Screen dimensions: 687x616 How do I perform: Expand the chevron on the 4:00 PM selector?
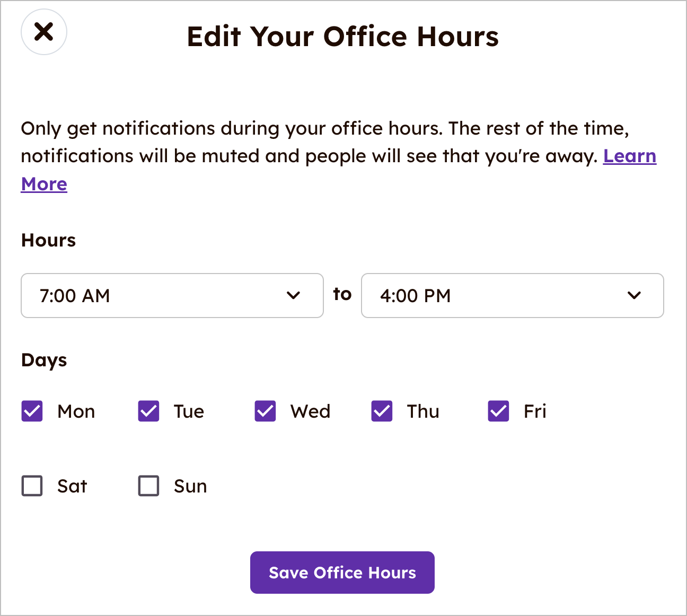tap(634, 296)
